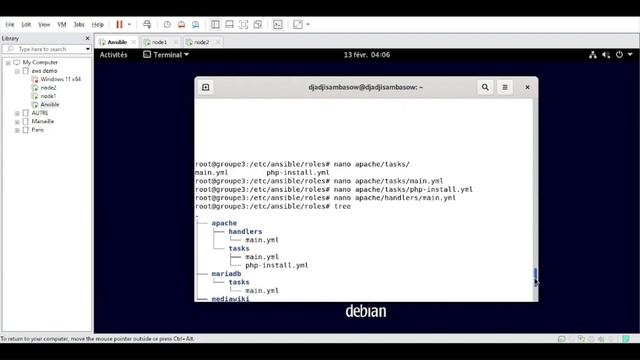Expand the Marseille folder

(17, 122)
